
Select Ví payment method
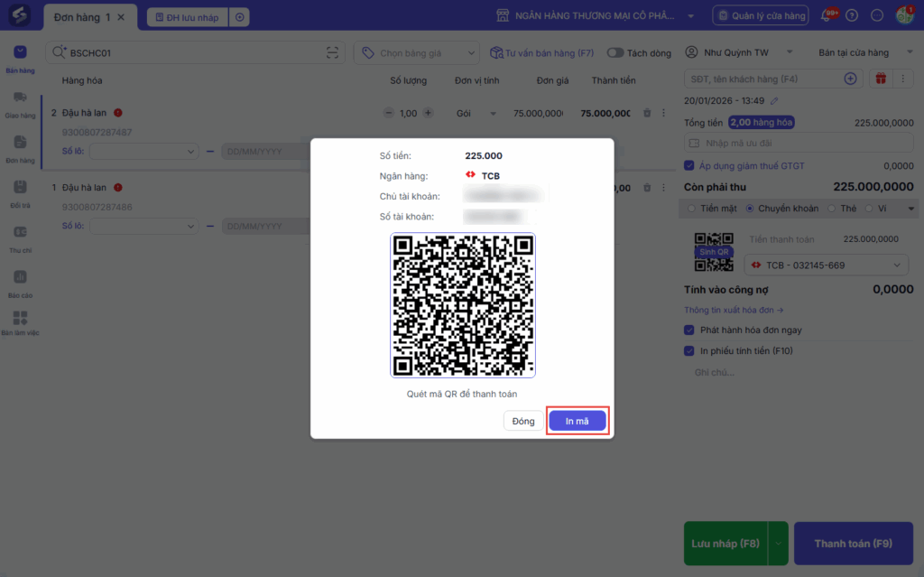tap(869, 209)
